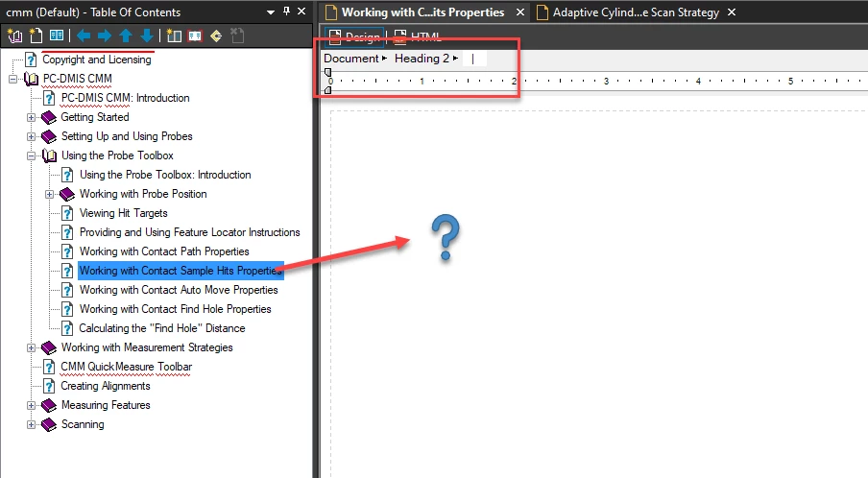Click the ruler at the 3 mark

(x=606, y=81)
